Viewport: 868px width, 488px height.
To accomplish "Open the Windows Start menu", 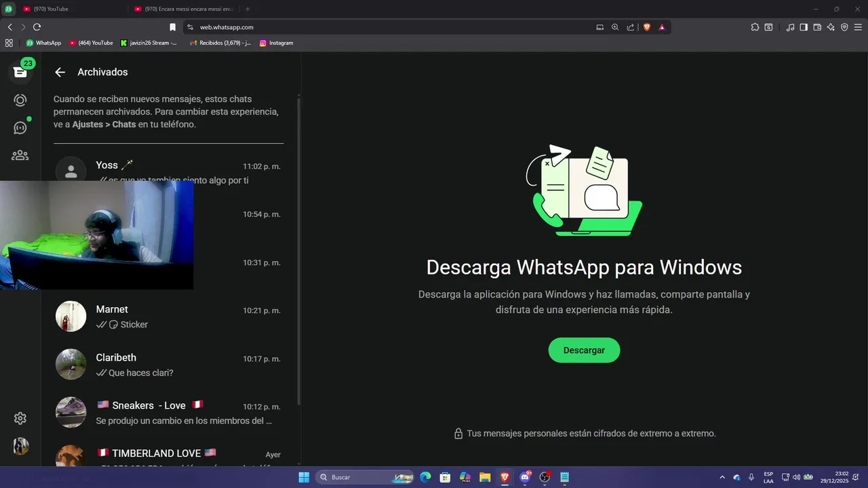I will click(x=304, y=477).
